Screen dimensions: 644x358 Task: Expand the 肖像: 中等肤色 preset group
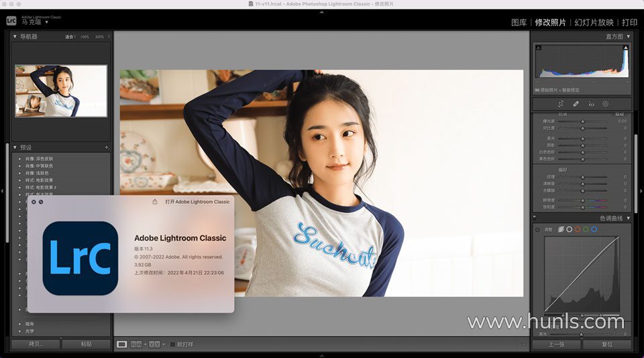pyautogui.click(x=19, y=166)
